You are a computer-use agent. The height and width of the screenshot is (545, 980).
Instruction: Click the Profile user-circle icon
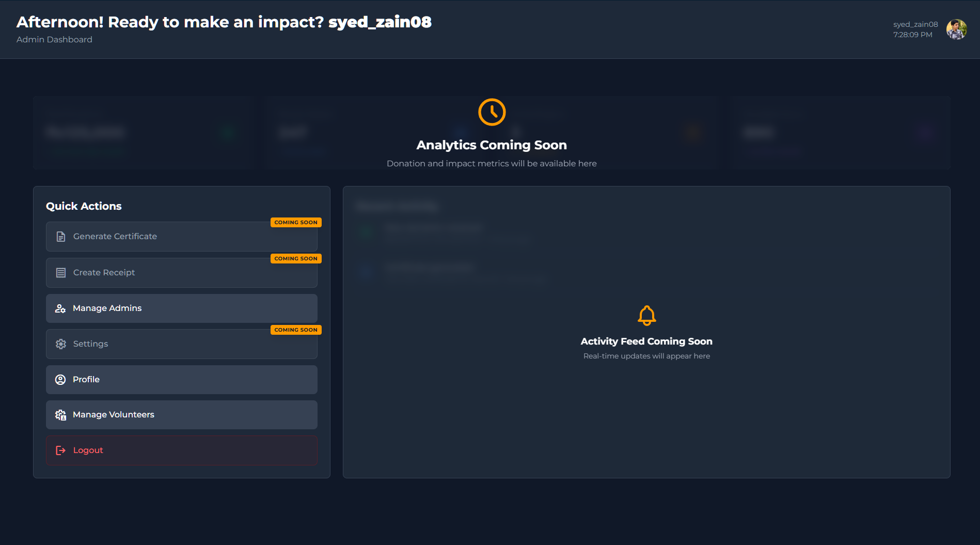pyautogui.click(x=60, y=380)
